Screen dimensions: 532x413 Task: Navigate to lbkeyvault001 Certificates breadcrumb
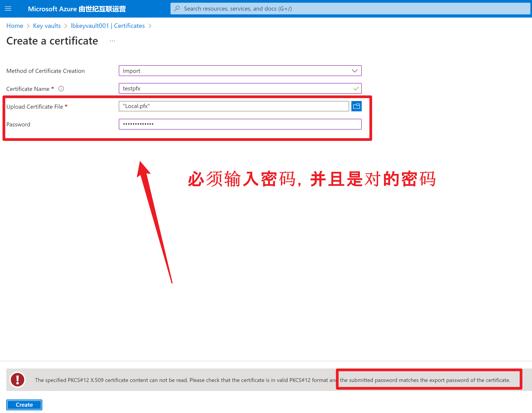(x=108, y=26)
